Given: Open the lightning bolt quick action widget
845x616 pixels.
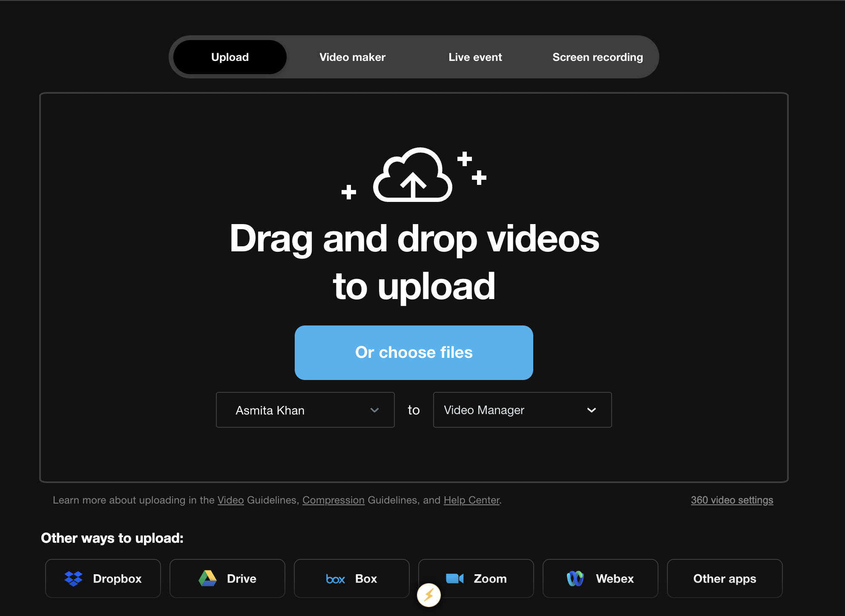Looking at the screenshot, I should [x=428, y=595].
